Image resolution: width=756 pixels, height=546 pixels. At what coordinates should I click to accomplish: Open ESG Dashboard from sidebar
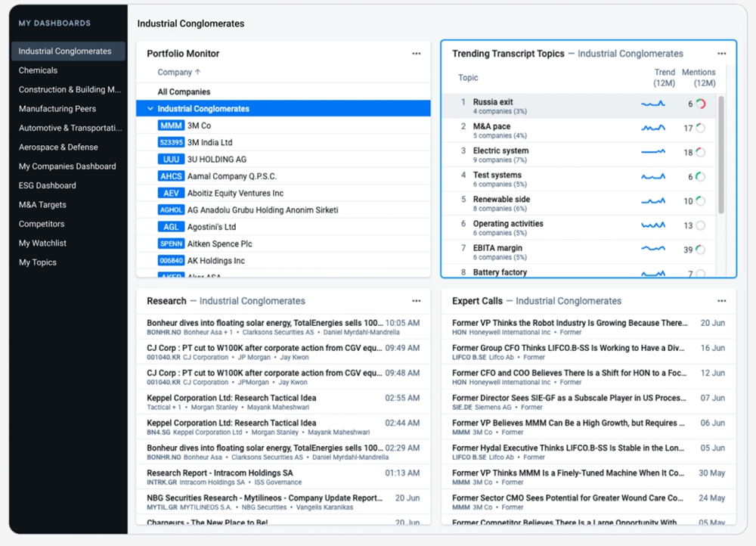47,185
